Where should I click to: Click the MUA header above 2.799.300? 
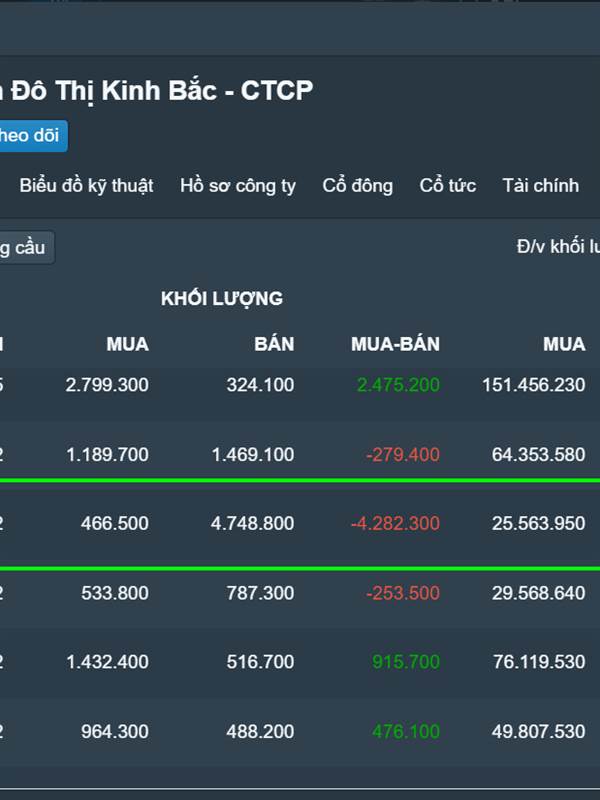click(128, 344)
